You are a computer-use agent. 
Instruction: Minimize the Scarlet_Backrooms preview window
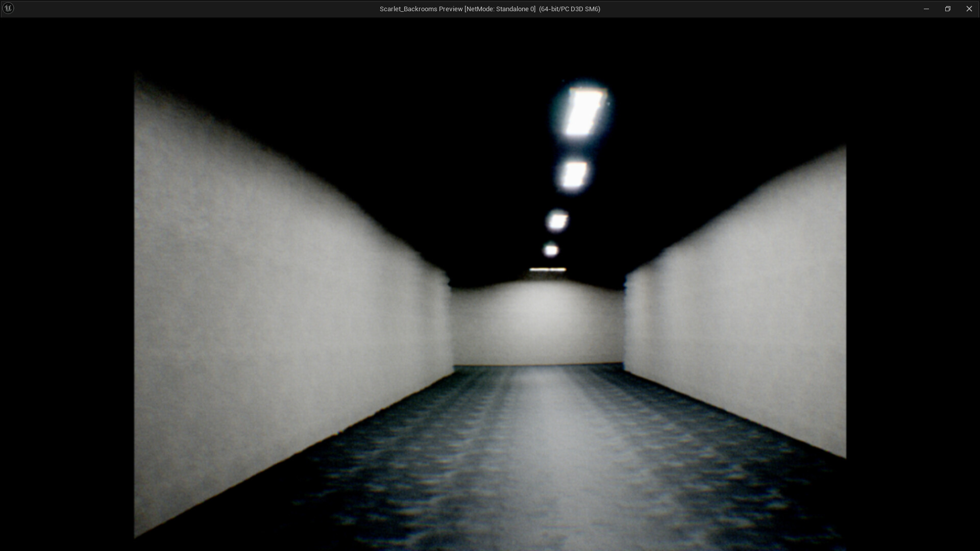pos(926,8)
